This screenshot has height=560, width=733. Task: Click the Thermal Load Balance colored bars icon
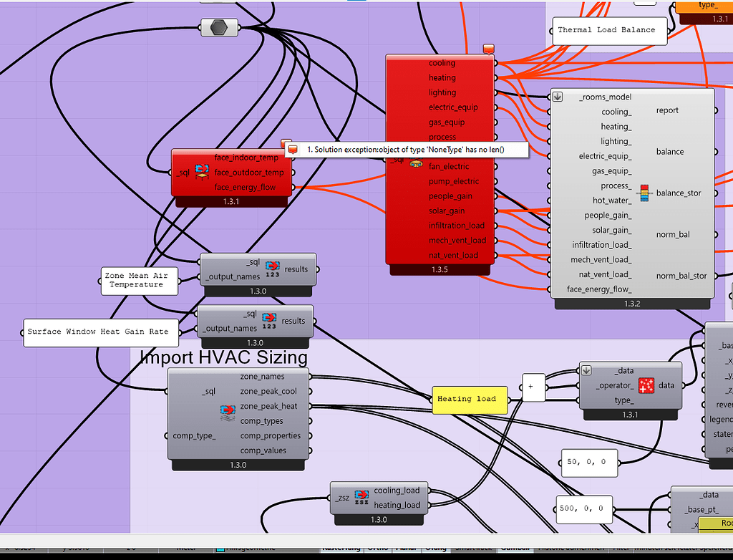click(644, 192)
